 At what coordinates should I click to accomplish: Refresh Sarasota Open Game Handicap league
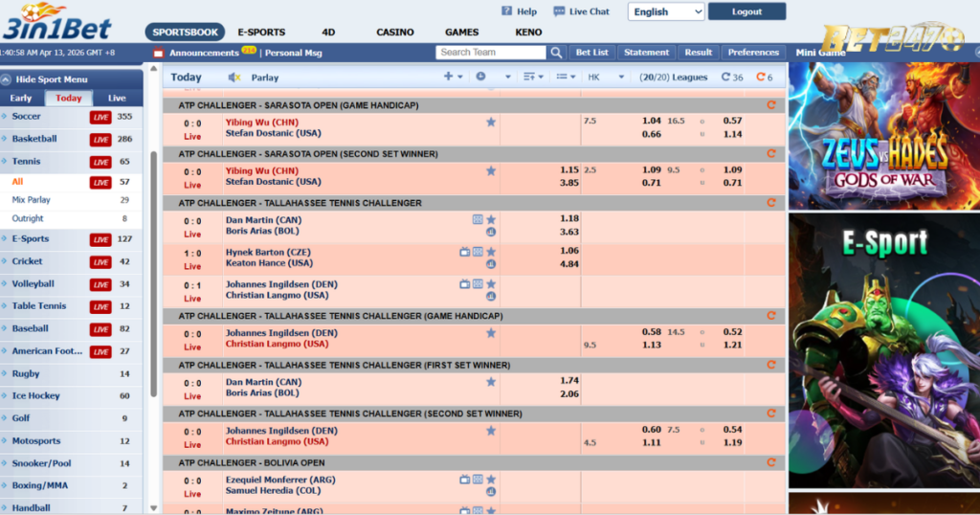(771, 105)
